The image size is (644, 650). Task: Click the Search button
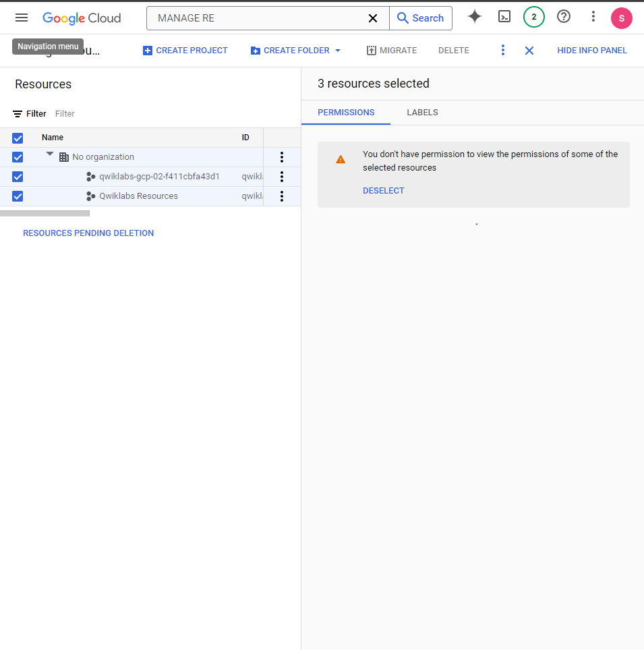[x=421, y=18]
